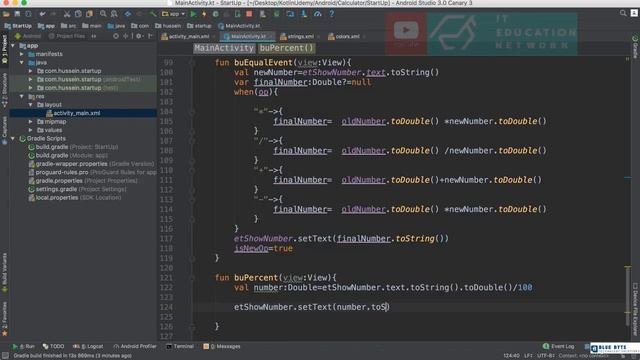The image size is (640, 360).
Task: Click the Cut scissors icon
Action: point(67,14)
